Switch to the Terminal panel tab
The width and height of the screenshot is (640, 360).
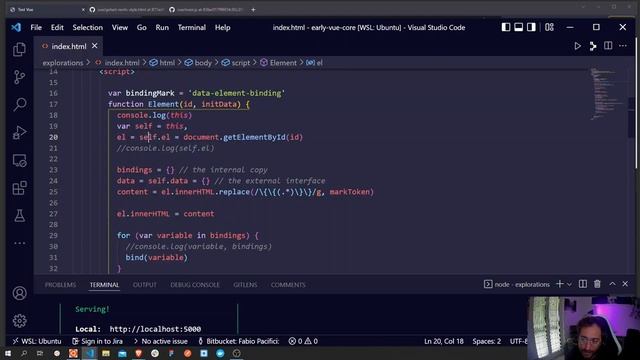pyautogui.click(x=104, y=284)
